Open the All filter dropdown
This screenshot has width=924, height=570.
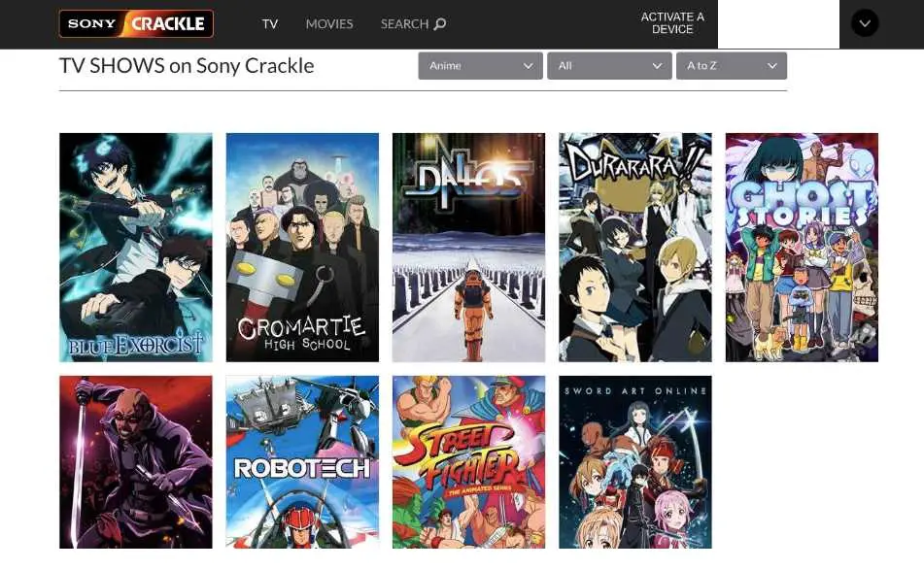609,66
